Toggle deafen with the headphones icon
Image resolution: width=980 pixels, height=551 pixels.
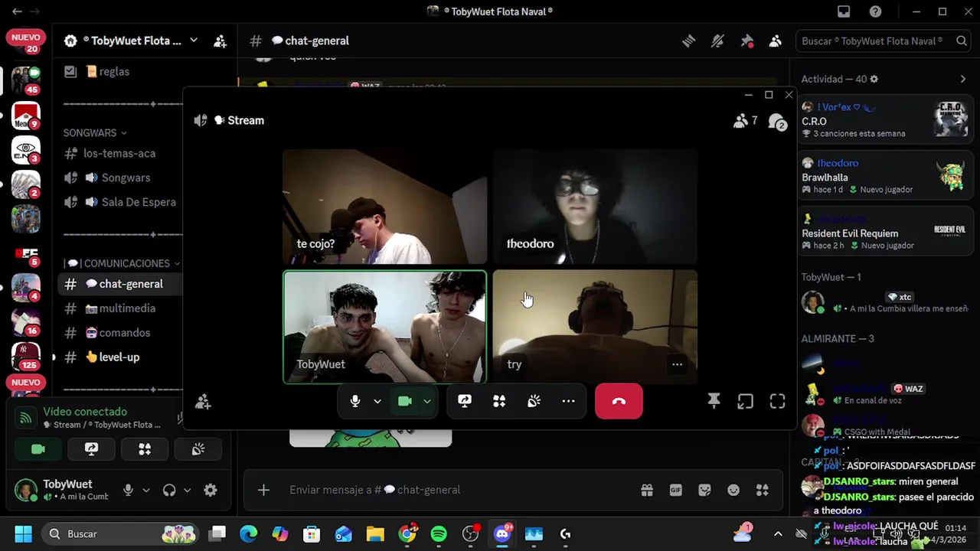tap(169, 491)
